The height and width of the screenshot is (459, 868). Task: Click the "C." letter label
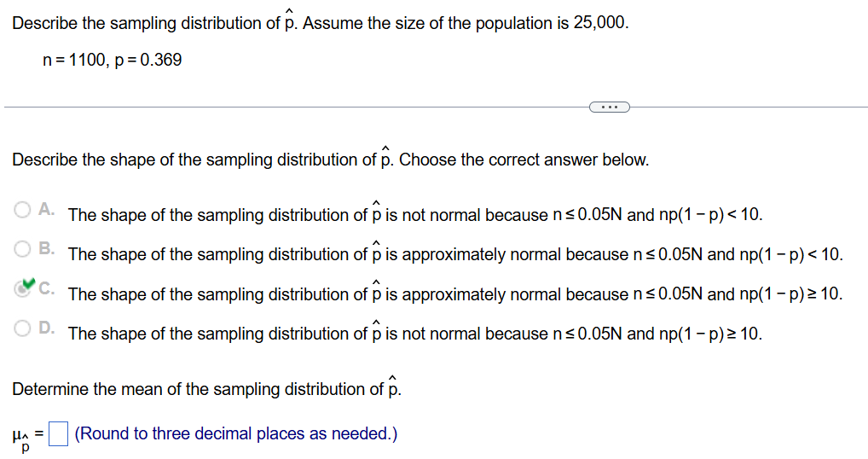[47, 288]
